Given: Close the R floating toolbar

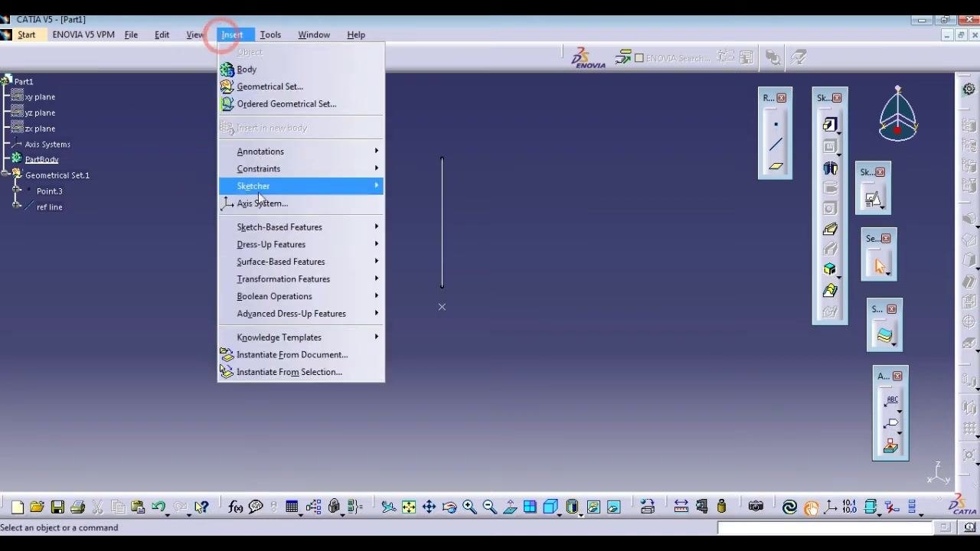Looking at the screenshot, I should (x=782, y=98).
